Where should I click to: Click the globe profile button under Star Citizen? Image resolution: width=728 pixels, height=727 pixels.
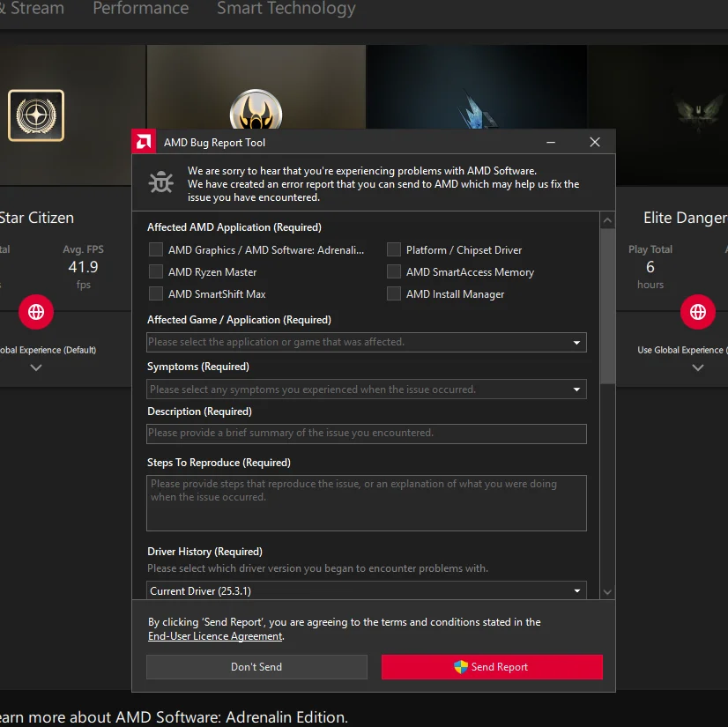click(36, 312)
